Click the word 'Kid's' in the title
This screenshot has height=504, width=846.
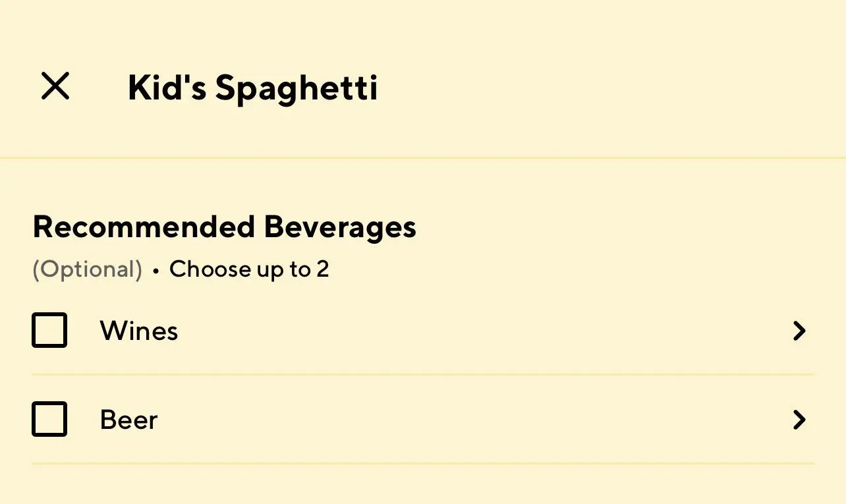coord(167,88)
